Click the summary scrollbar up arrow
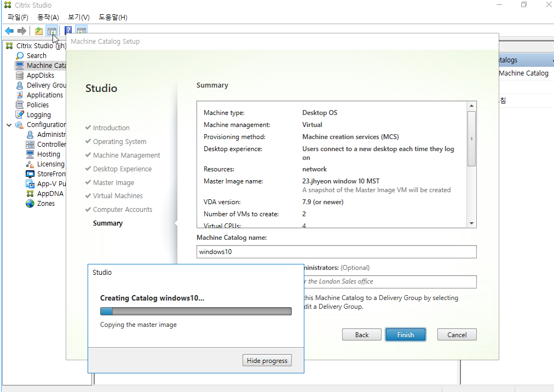Viewport: 554px width, 392px height. [x=471, y=106]
